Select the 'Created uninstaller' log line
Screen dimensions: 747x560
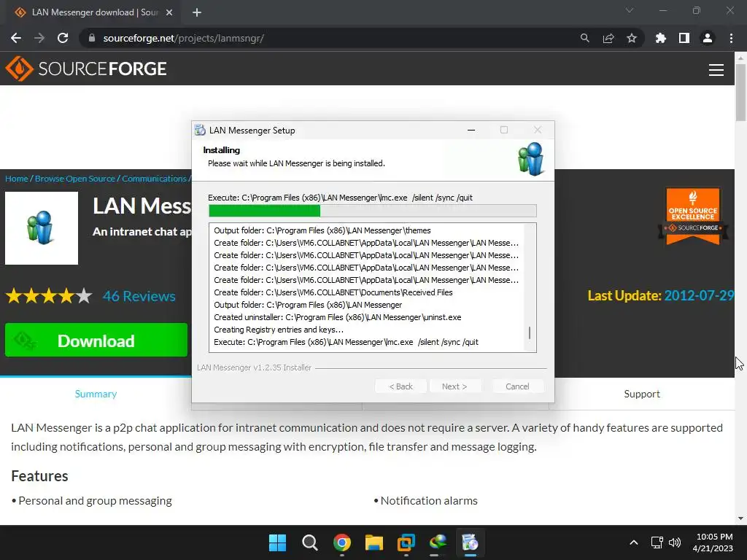pos(337,317)
